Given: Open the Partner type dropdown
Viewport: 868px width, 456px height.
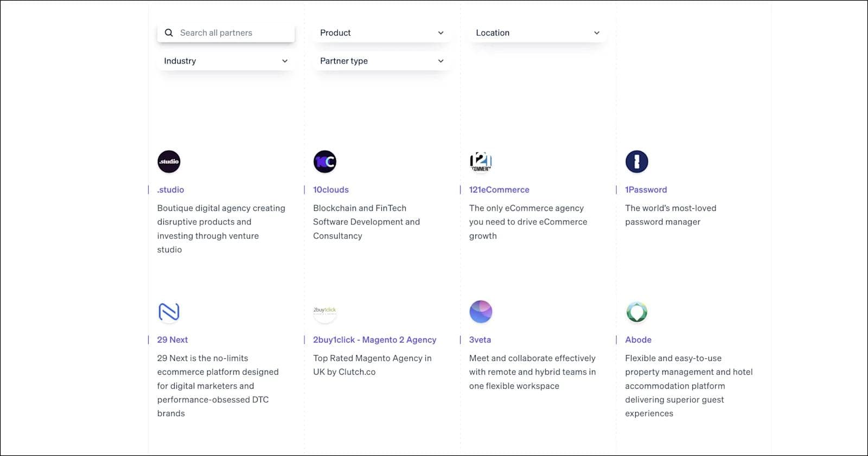Looking at the screenshot, I should [x=381, y=61].
